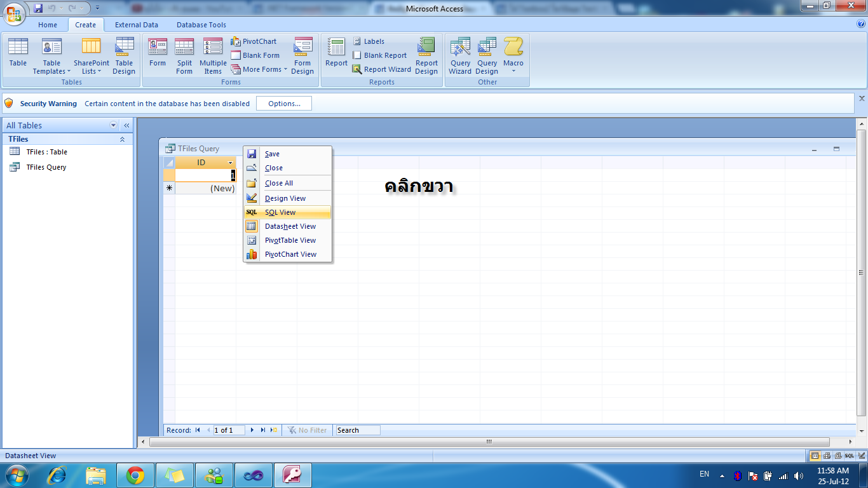This screenshot has height=488, width=868.
Task: Collapse the navigation pane shutter bar
Action: [126, 125]
